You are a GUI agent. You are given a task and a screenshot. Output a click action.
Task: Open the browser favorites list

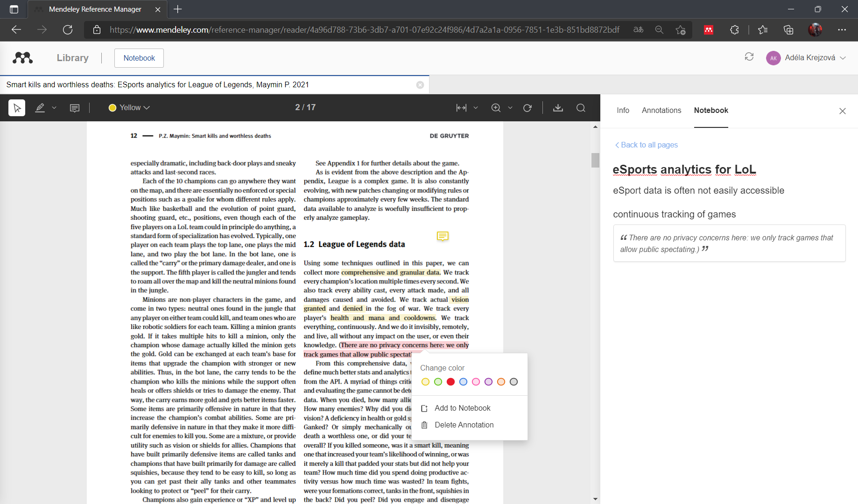coord(763,30)
